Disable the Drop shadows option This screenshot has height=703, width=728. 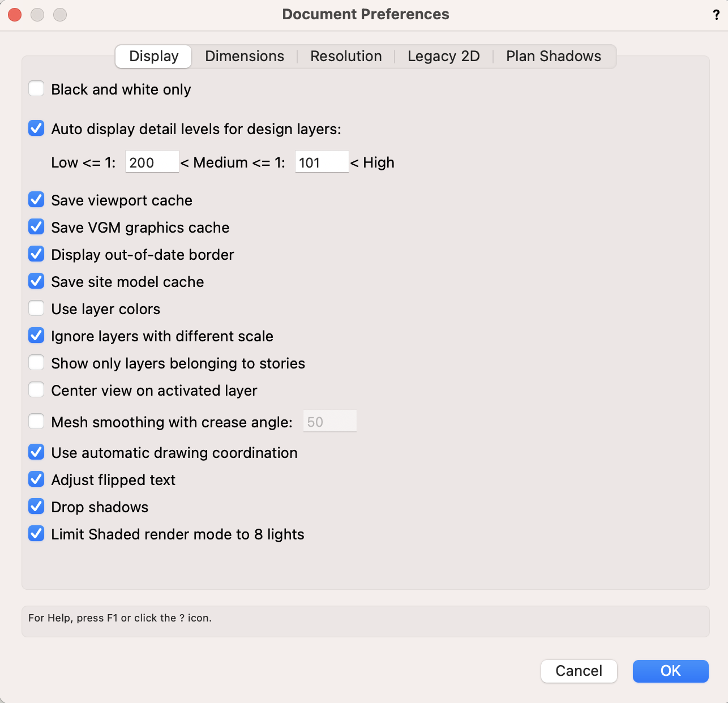click(37, 507)
